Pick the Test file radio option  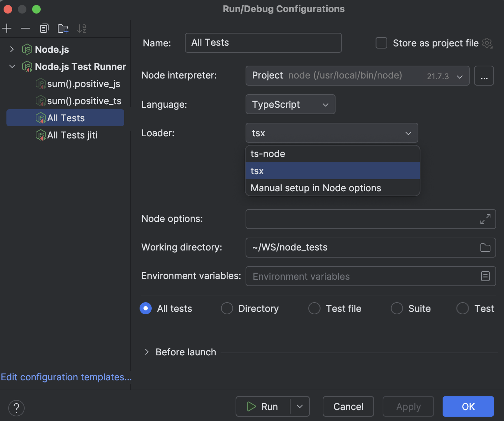click(314, 308)
